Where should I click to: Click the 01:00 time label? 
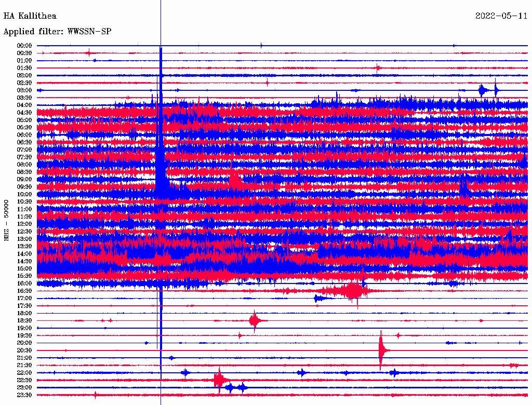pos(24,60)
